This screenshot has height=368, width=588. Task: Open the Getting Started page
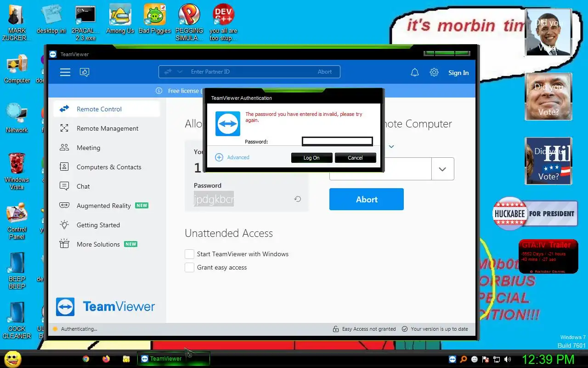coord(107,225)
